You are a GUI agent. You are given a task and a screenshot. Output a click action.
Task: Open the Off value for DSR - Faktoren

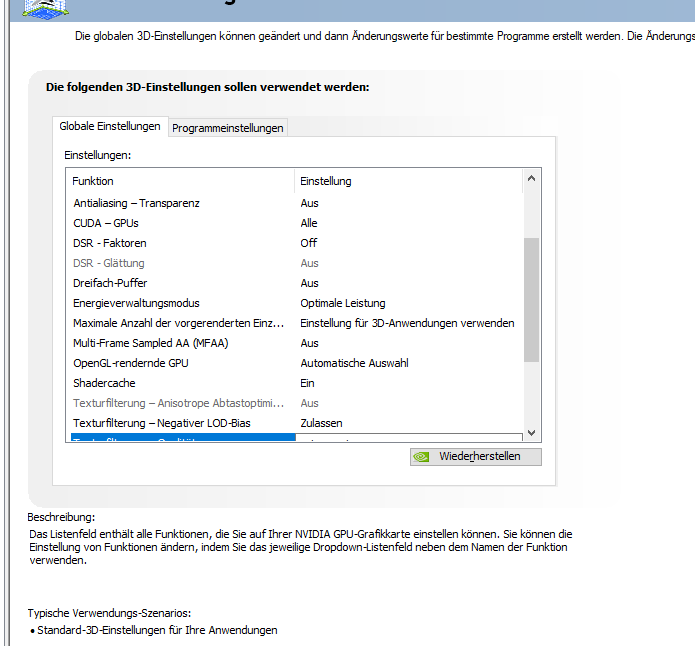[309, 243]
